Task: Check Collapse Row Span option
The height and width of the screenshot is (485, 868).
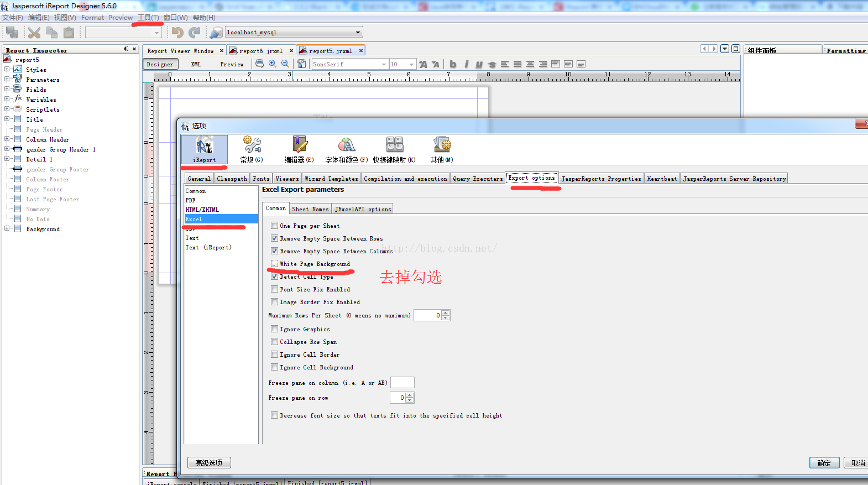Action: pos(274,342)
